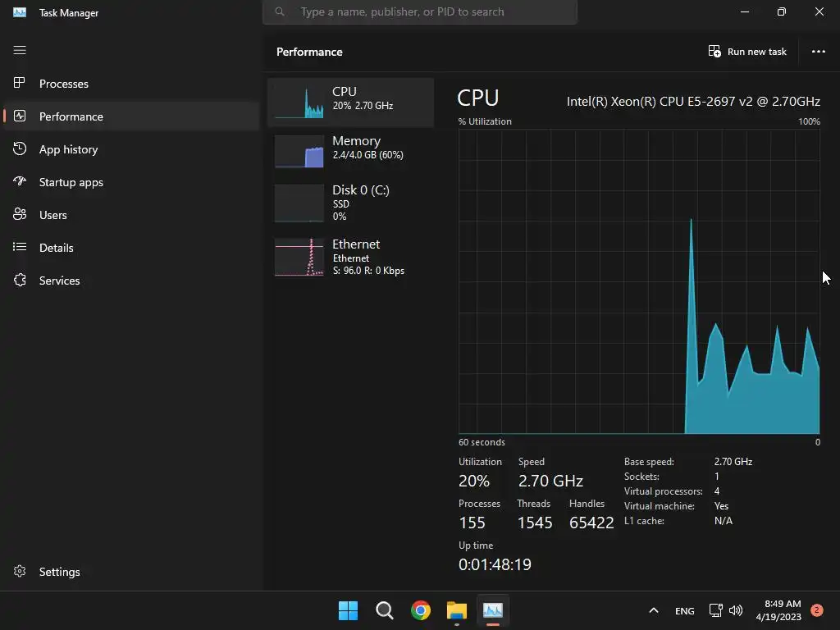Click the App history clock icon
The image size is (840, 630).
click(20, 148)
